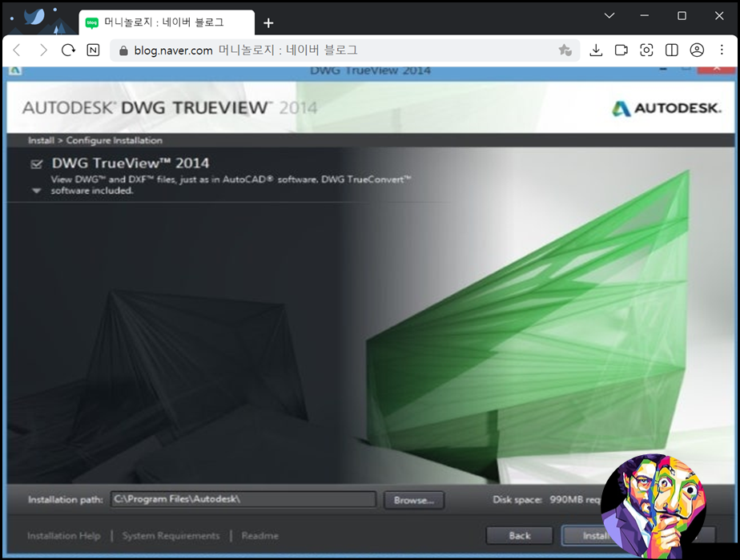
Task: Select the 머니놀로지 네이버 블로그 tab
Action: (167, 22)
